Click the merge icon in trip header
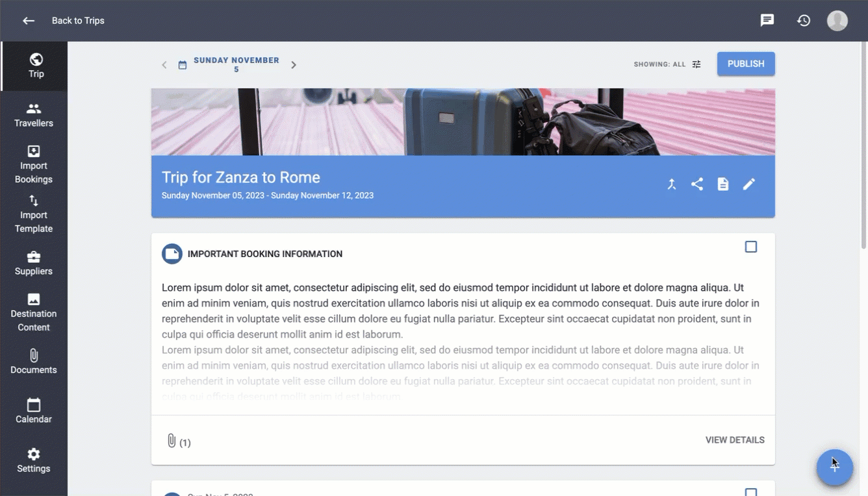Viewport: 868px width, 496px height. tap(672, 184)
